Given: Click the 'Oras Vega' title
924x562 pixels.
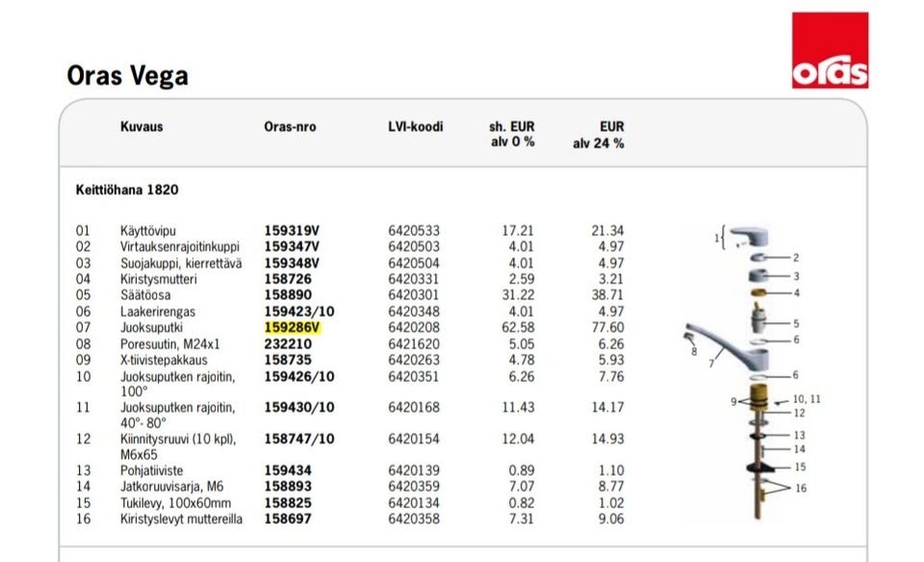Looking at the screenshot, I should pyautogui.click(x=127, y=75).
